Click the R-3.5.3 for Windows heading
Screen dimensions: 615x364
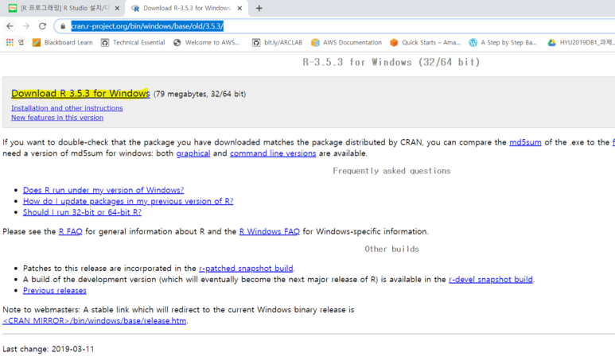(x=391, y=62)
